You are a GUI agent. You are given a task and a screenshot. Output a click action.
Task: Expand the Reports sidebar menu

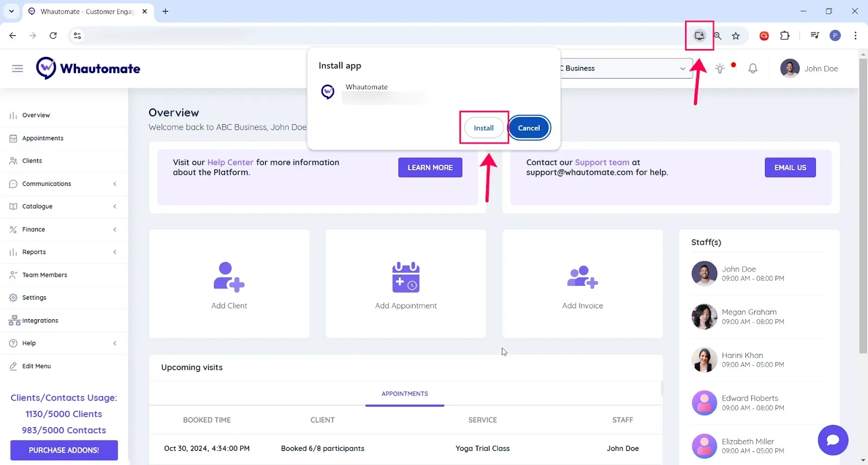coord(64,252)
